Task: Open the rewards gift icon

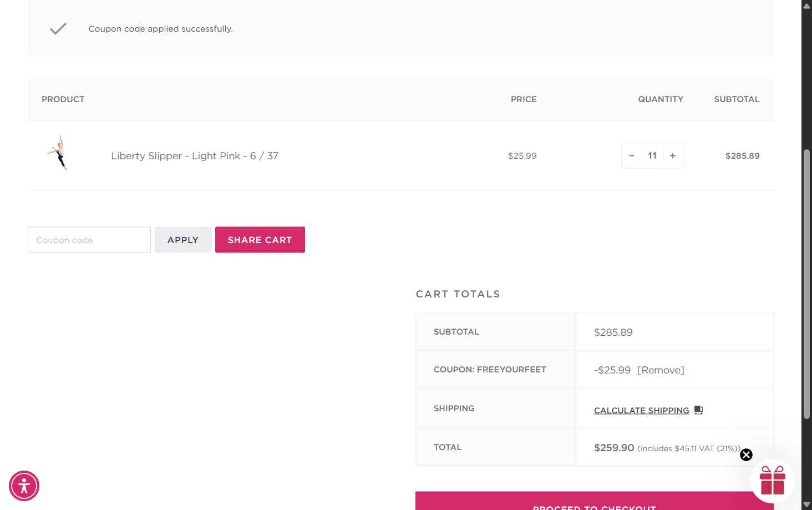Action: click(x=773, y=481)
